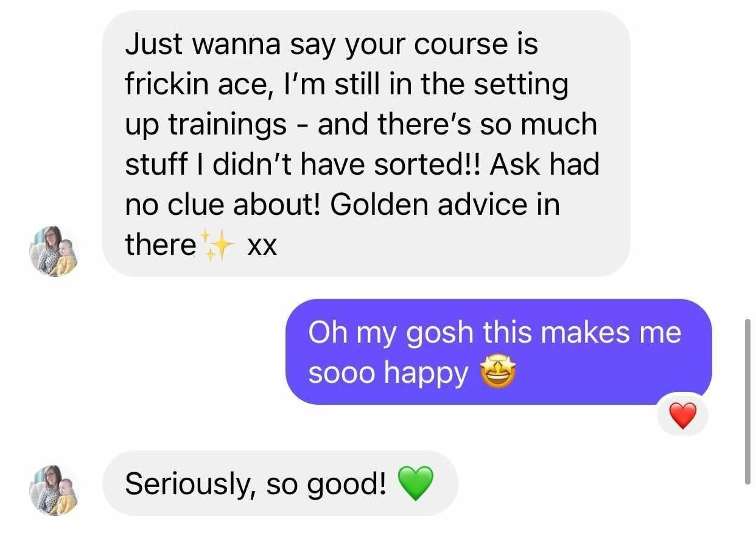Image resolution: width=756 pixels, height=535 pixels.
Task: Open the sender's avatar beside the first message
Action: point(54,251)
